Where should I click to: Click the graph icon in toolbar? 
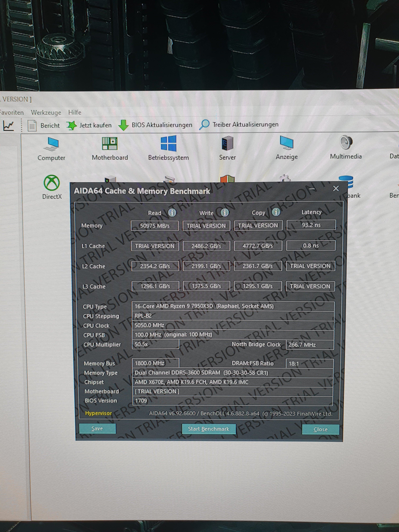tap(8, 125)
